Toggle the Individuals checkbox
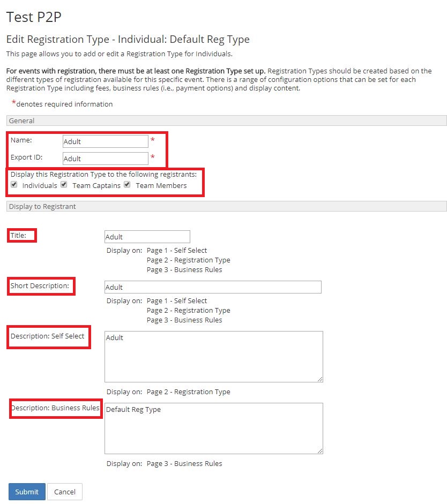 tap(14, 184)
